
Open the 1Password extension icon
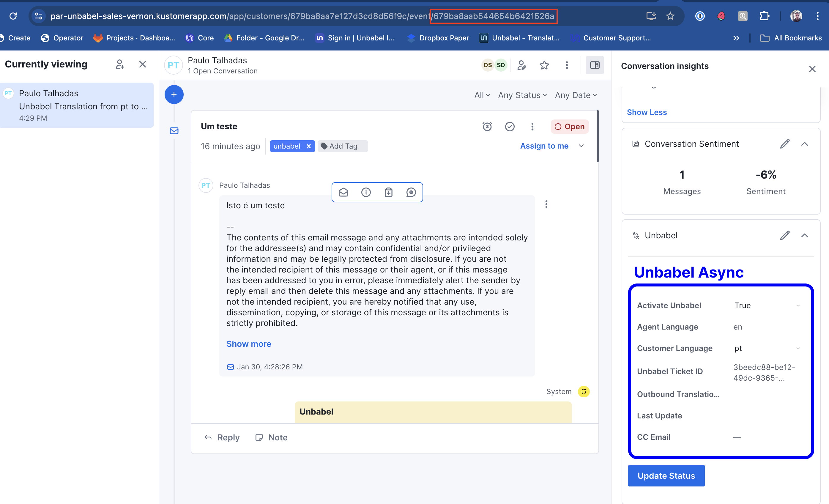[700, 16]
